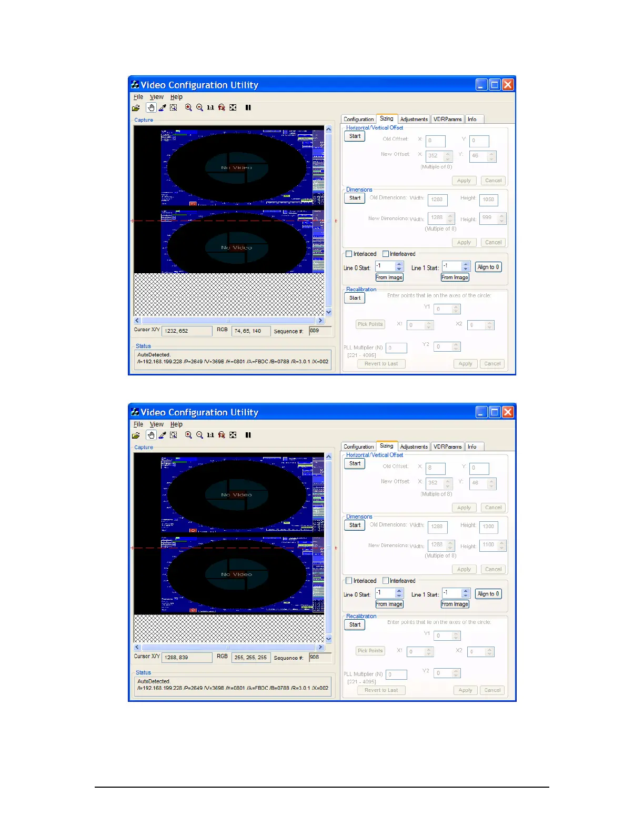Choose region select tool in sequence 889 window

coord(173,107)
